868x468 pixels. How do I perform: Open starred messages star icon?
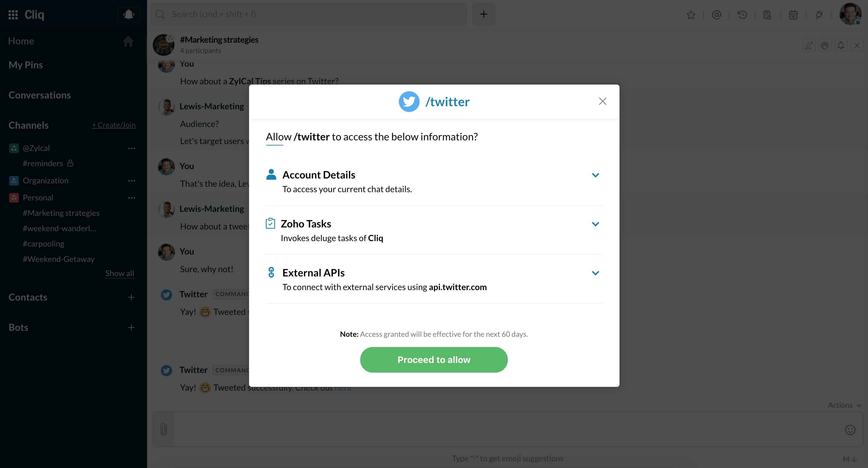point(691,15)
